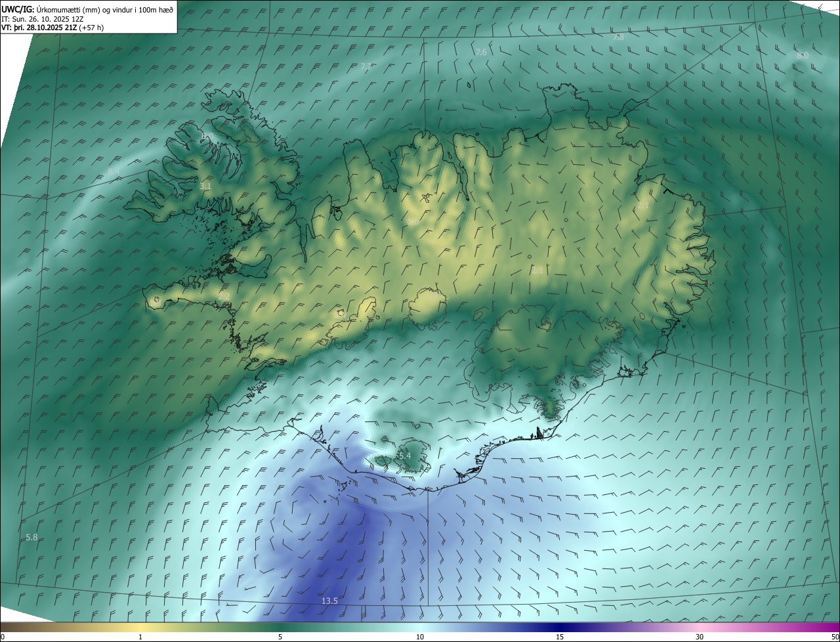Click the pink color scale segment above 30

pyautogui.click(x=700, y=626)
